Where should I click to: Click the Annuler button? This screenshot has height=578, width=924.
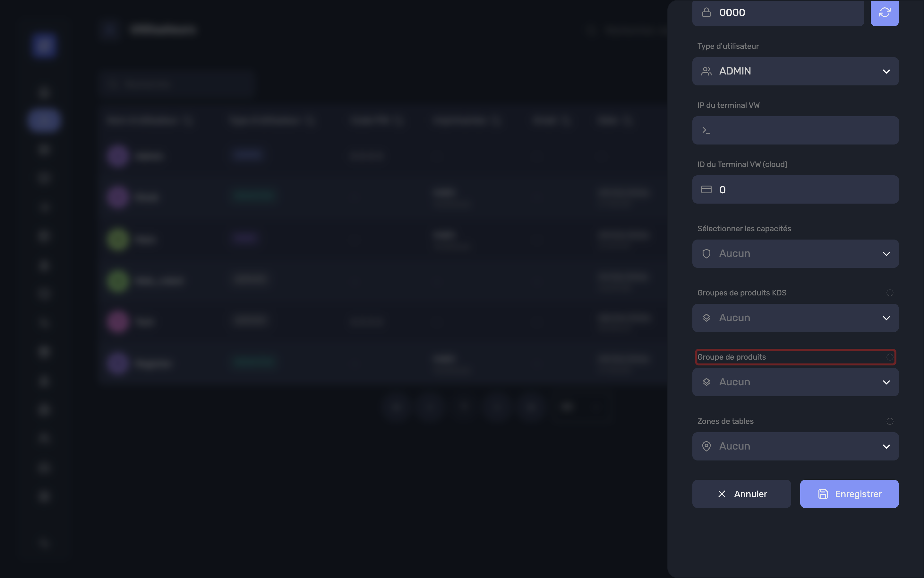[741, 494]
